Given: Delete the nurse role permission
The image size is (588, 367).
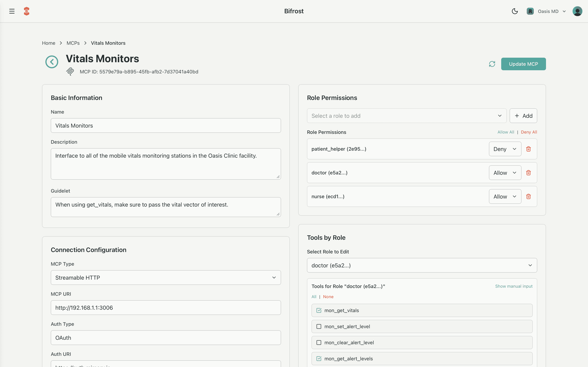Looking at the screenshot, I should (x=529, y=196).
